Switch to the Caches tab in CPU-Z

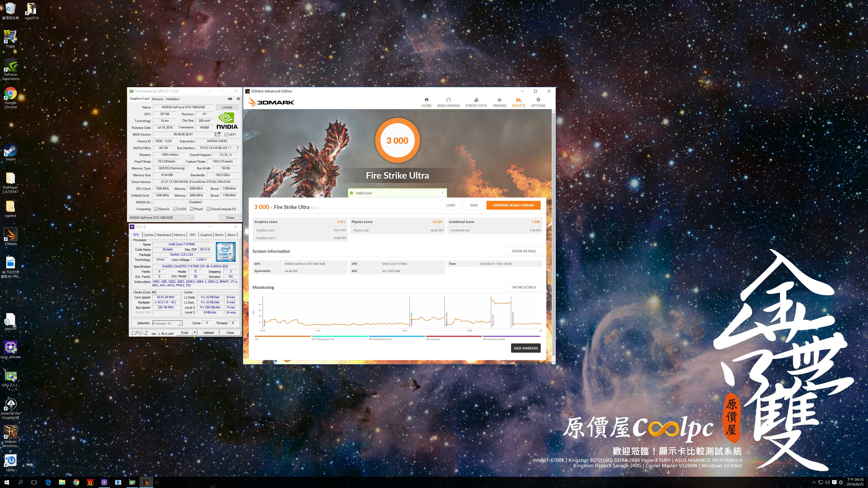(x=148, y=235)
